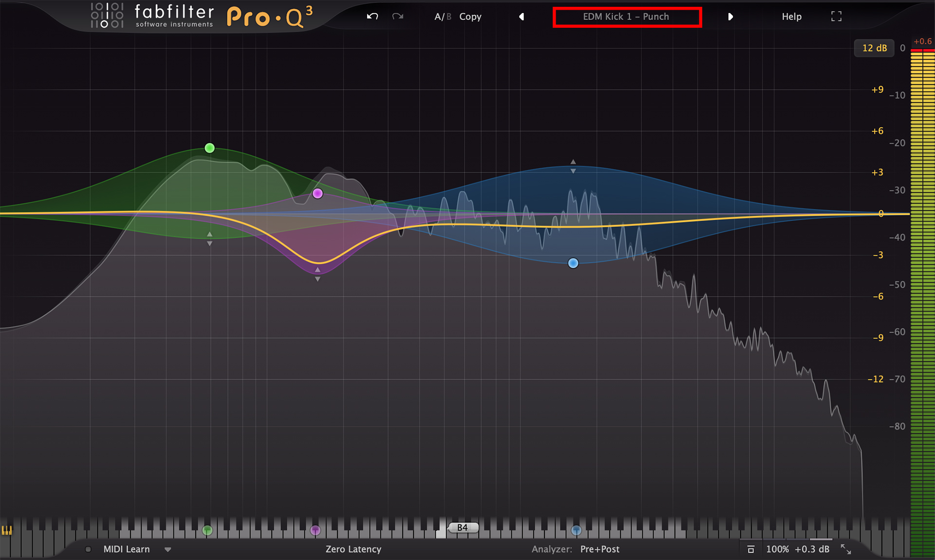Open the EDM Kick 1 – Punch preset menu

627,17
